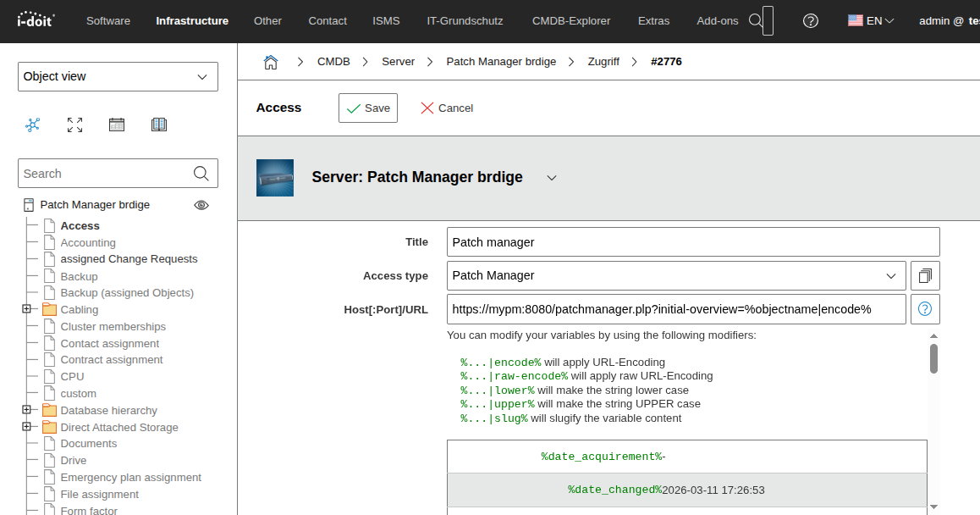
Task: Open the CMDB-Explorer menu
Action: [x=570, y=20]
